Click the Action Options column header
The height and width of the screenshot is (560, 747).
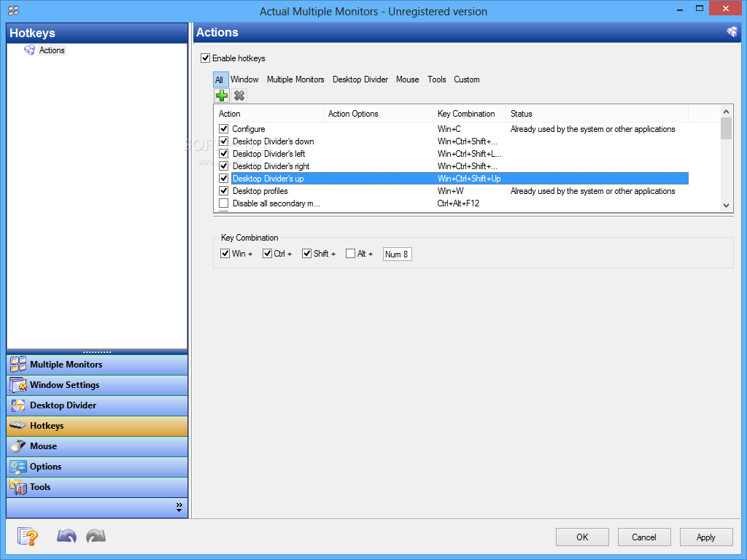379,114
